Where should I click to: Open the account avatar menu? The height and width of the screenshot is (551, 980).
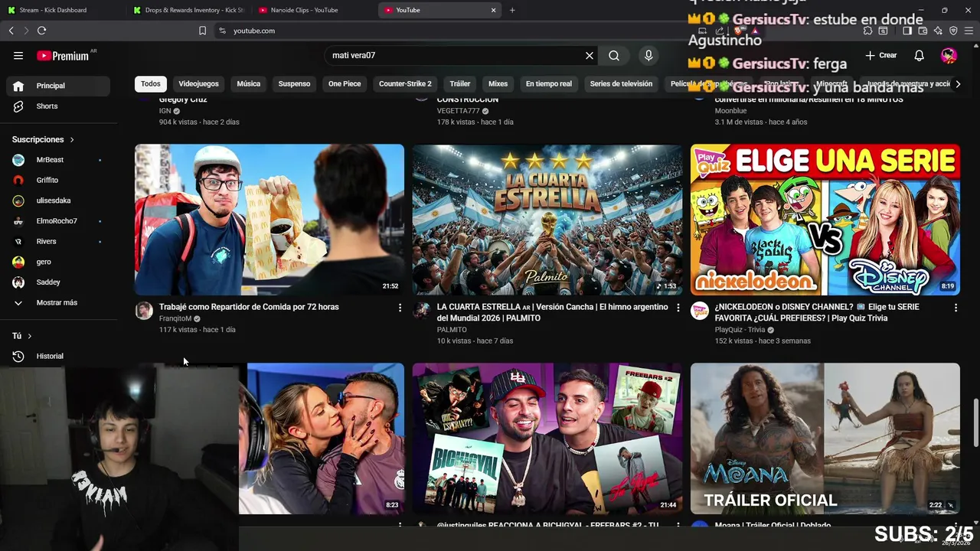tap(949, 56)
